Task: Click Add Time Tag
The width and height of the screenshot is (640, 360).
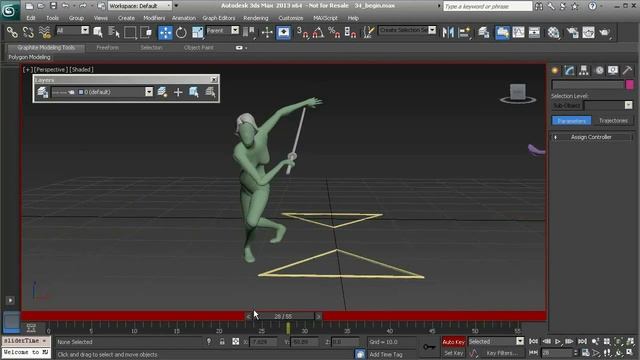Action: 386,354
